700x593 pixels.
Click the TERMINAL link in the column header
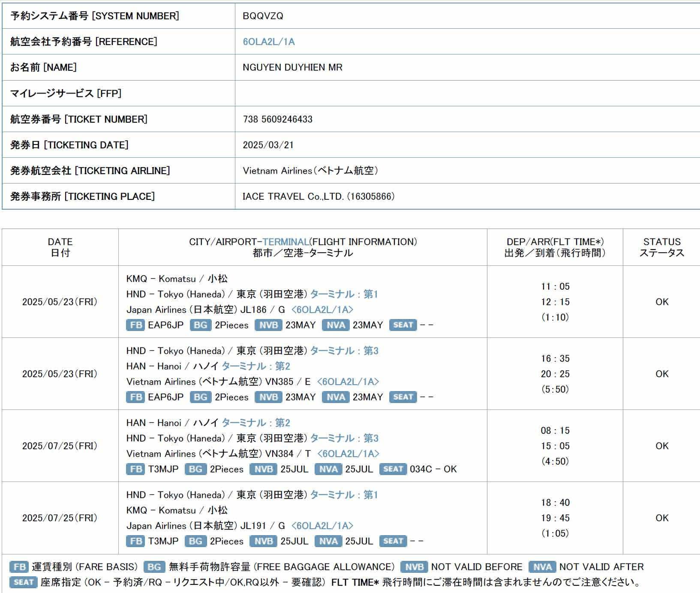[285, 242]
